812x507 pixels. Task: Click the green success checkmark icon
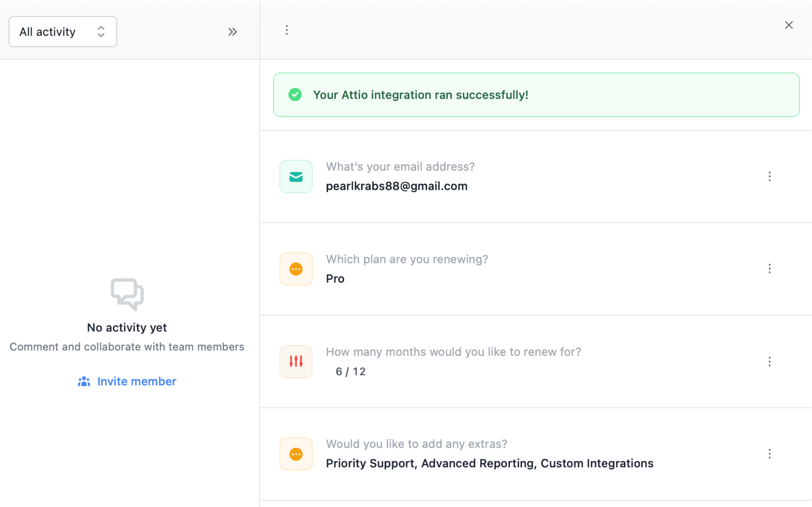point(295,95)
